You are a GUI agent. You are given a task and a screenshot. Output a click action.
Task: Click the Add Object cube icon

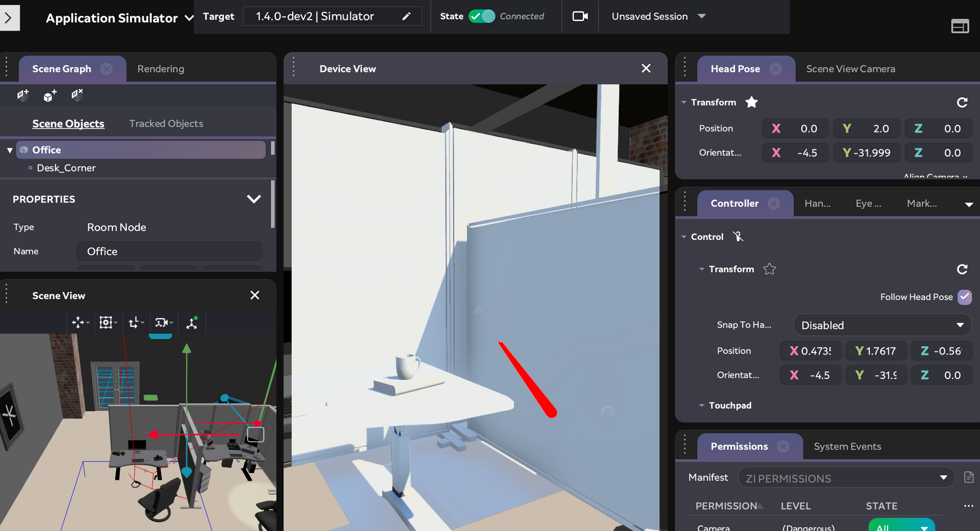tap(50, 95)
